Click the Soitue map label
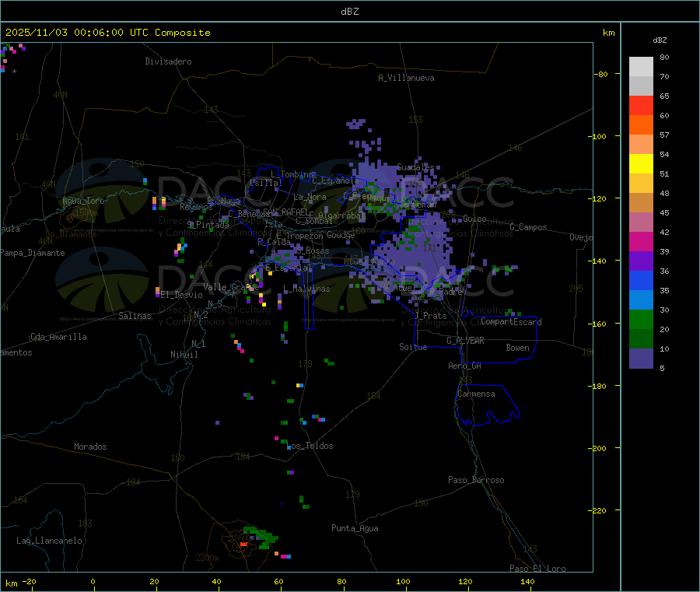 click(413, 347)
